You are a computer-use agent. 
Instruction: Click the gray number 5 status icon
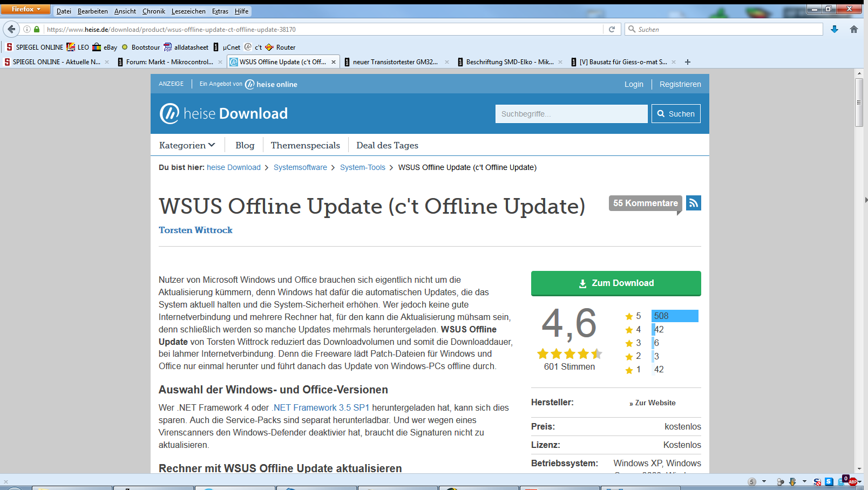[752, 481]
